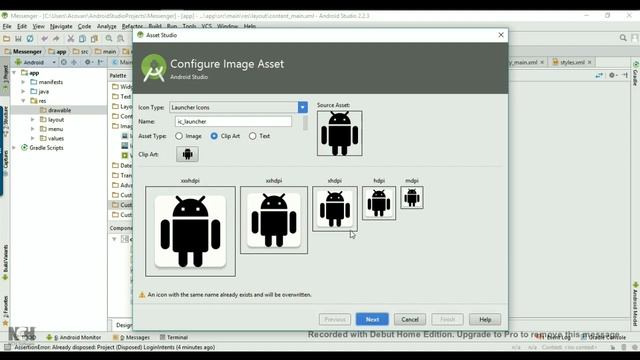Click the mdpi icon preview
Screen dimensions: 640x360
click(x=412, y=198)
